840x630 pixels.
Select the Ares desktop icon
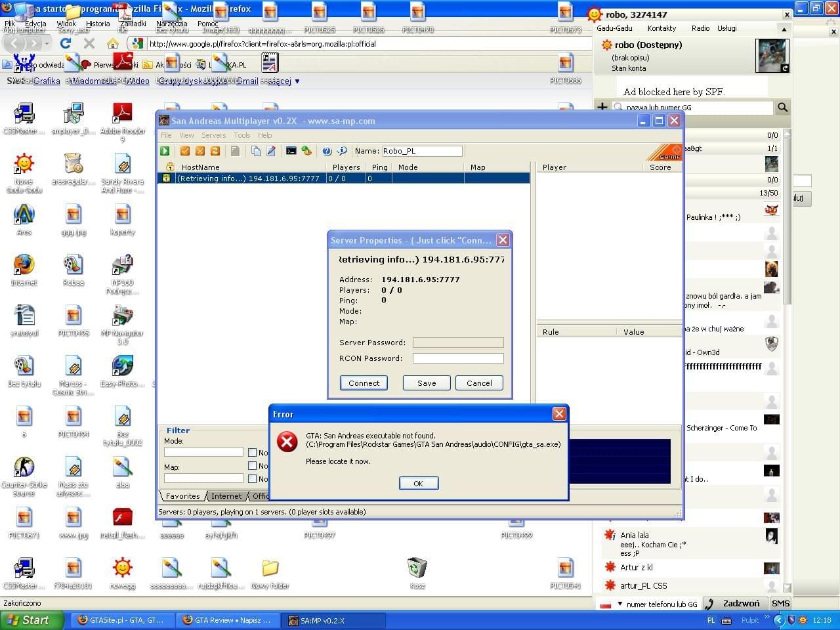24,219
